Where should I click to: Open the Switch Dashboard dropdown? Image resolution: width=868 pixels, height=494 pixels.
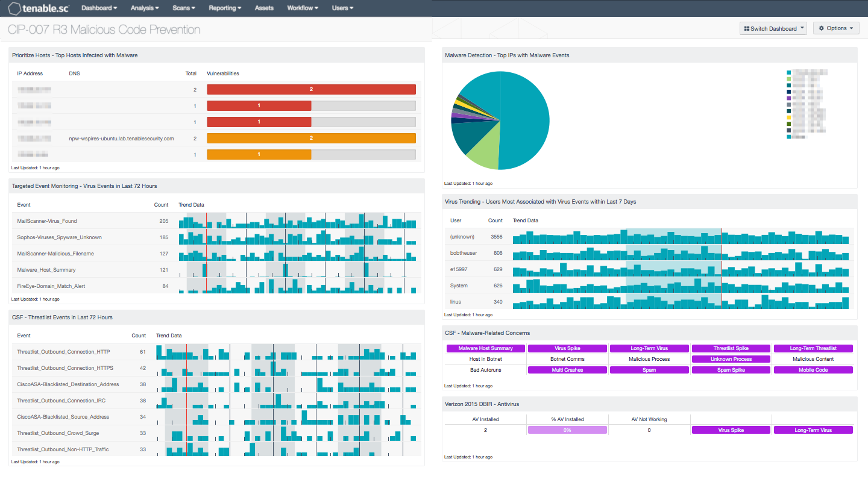[773, 28]
